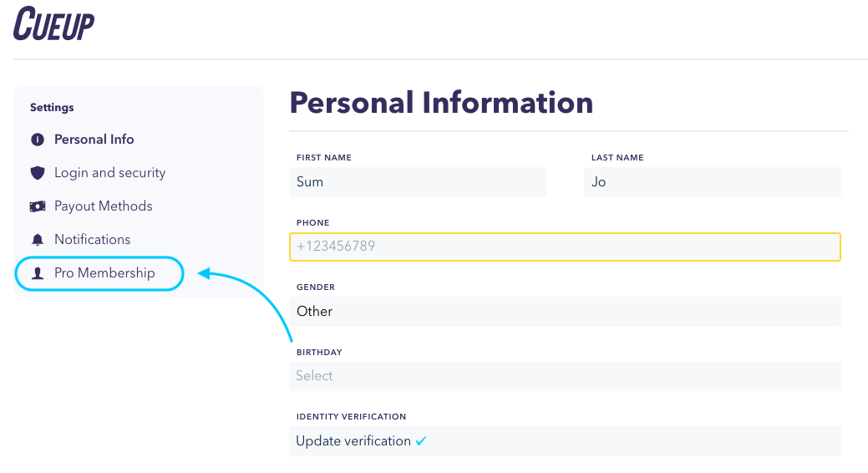Open the Gender dropdown showing Other
Image resolution: width=868 pixels, height=473 pixels.
[566, 311]
